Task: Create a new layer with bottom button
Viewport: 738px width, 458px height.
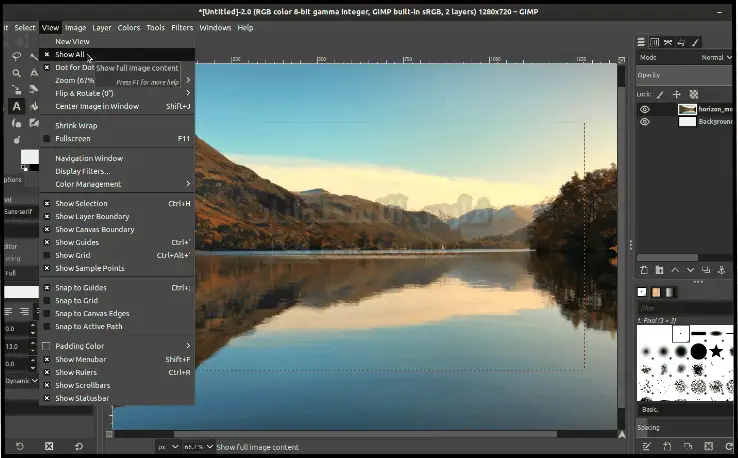Action: [x=646, y=272]
